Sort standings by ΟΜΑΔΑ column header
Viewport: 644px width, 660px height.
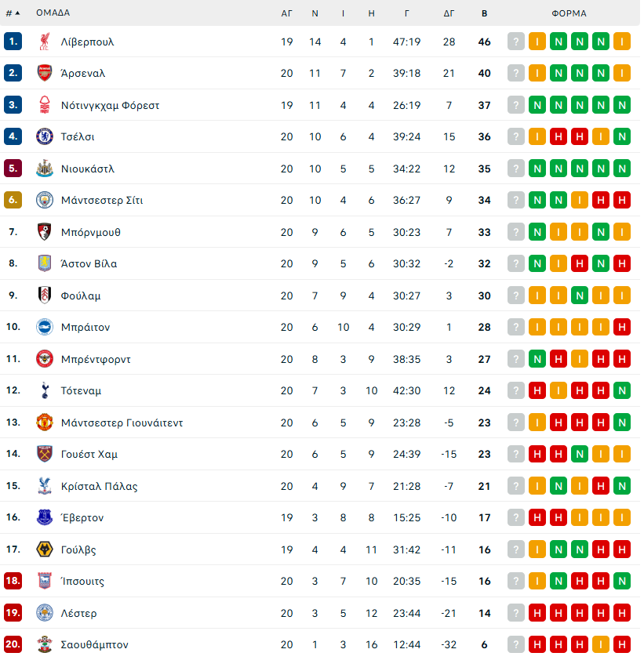(53, 13)
